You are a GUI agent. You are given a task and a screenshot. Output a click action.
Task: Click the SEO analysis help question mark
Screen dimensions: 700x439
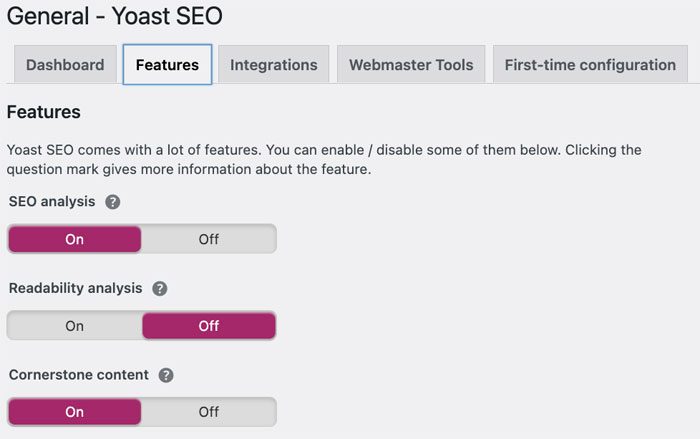point(113,202)
